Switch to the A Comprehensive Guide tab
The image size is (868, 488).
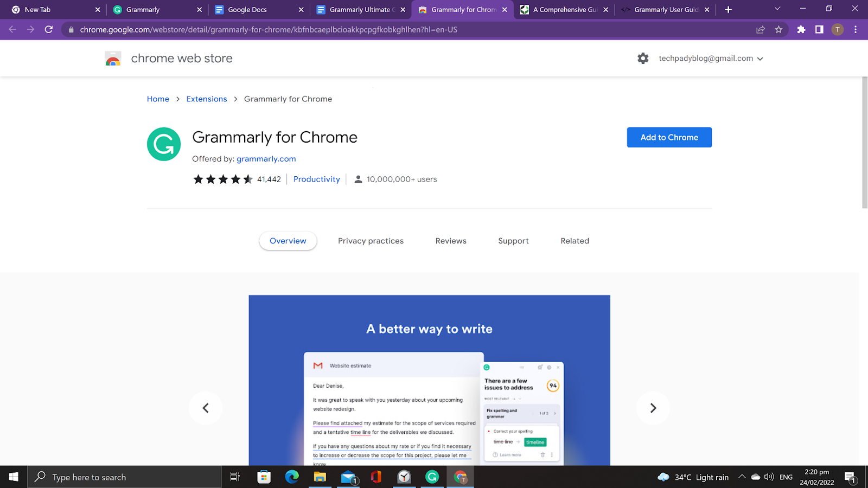[x=564, y=10]
